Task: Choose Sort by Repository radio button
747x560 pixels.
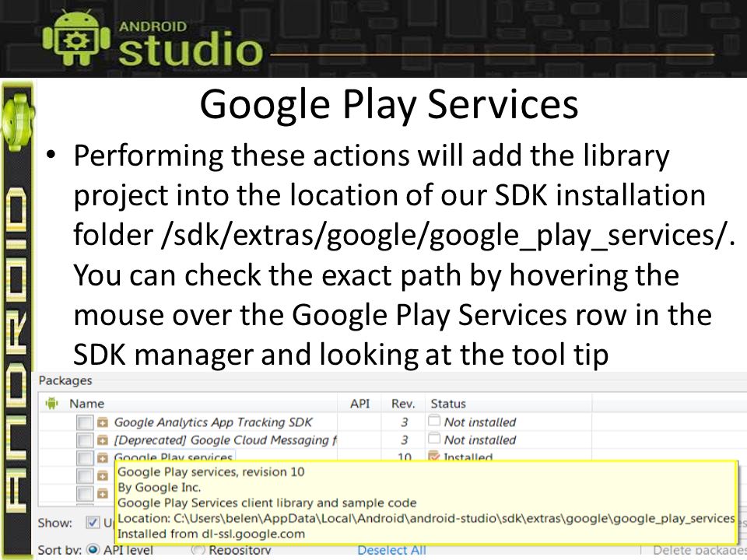Action: coord(198,550)
